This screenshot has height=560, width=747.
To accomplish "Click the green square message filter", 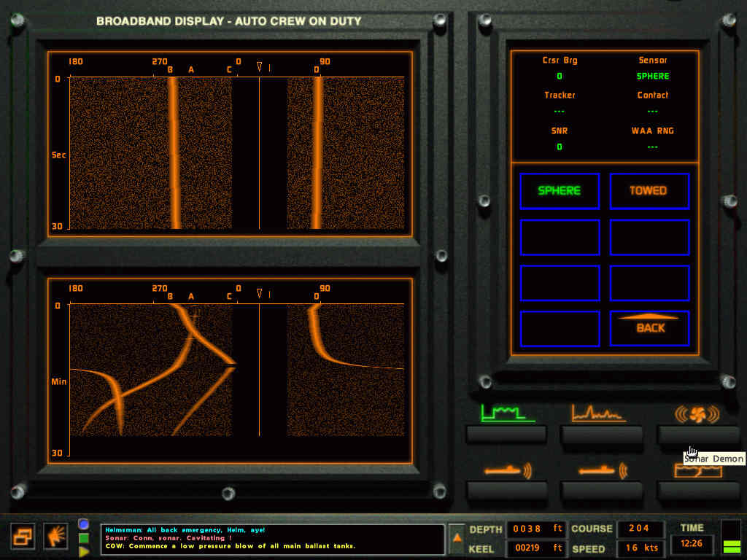I will click(x=84, y=538).
